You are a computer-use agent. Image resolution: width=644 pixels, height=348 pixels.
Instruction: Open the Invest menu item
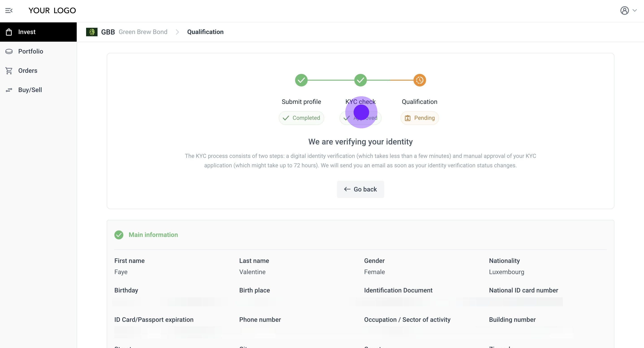27,32
